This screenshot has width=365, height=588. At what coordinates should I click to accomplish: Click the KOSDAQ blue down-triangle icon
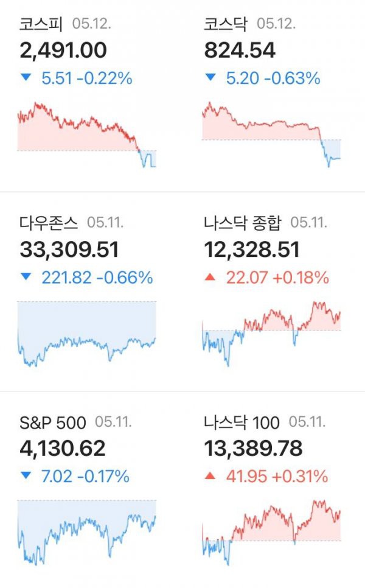tap(210, 78)
